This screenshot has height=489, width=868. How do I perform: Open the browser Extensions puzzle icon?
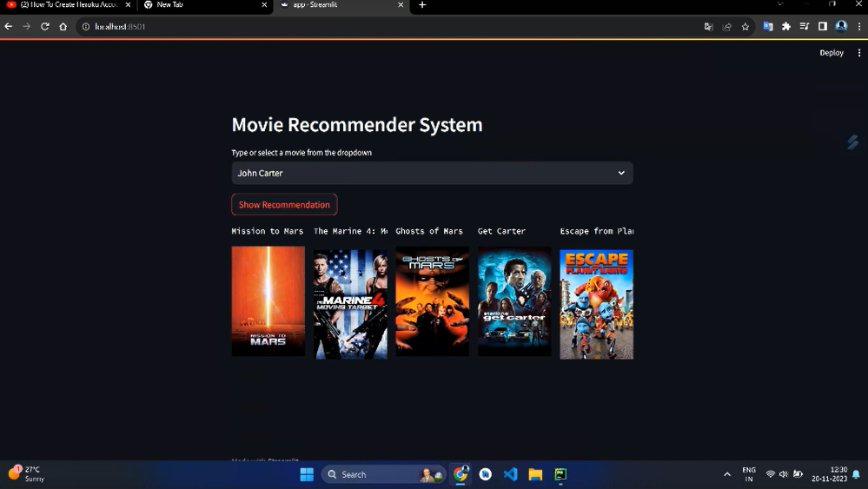(x=786, y=27)
